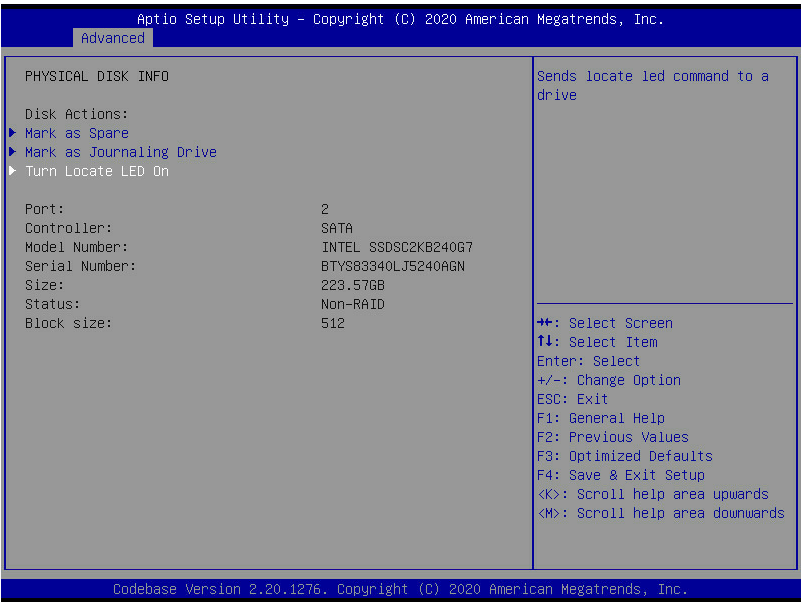Click serial number BTYS83340LJ5240AGN
This screenshot has width=803, height=602.
(393, 266)
